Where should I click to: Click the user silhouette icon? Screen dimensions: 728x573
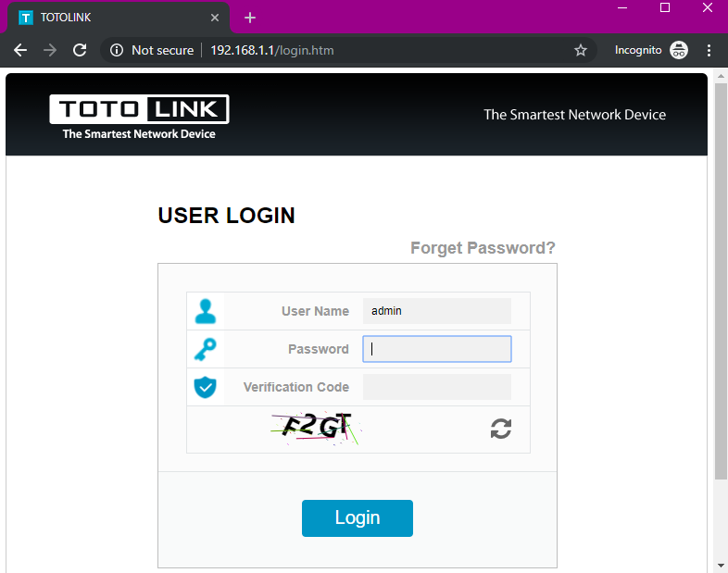[206, 311]
